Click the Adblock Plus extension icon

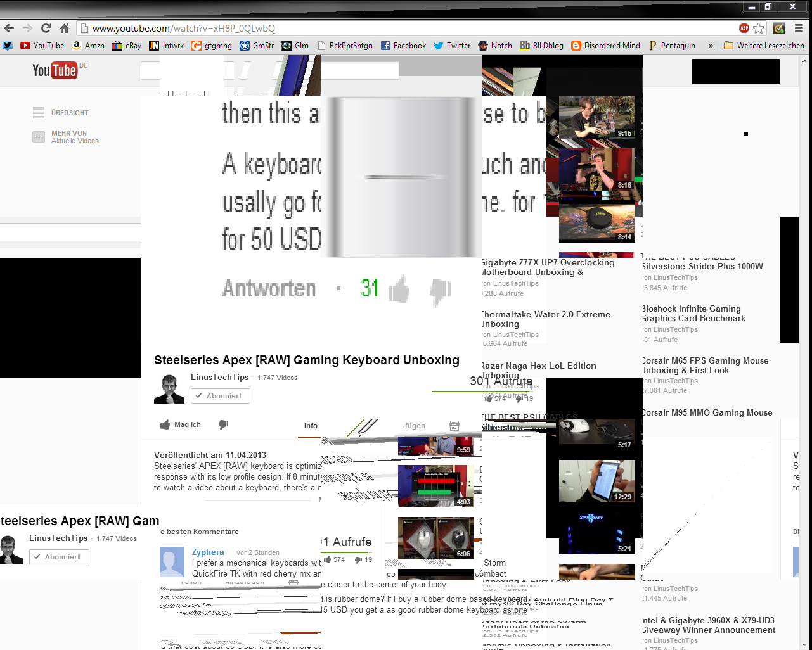pos(744,28)
